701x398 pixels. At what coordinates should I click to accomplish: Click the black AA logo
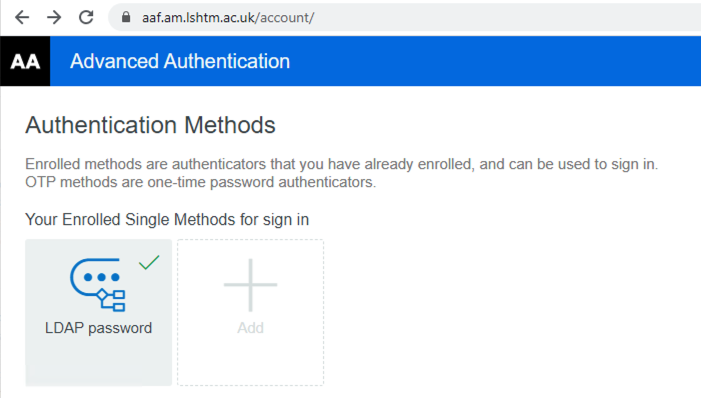[25, 61]
